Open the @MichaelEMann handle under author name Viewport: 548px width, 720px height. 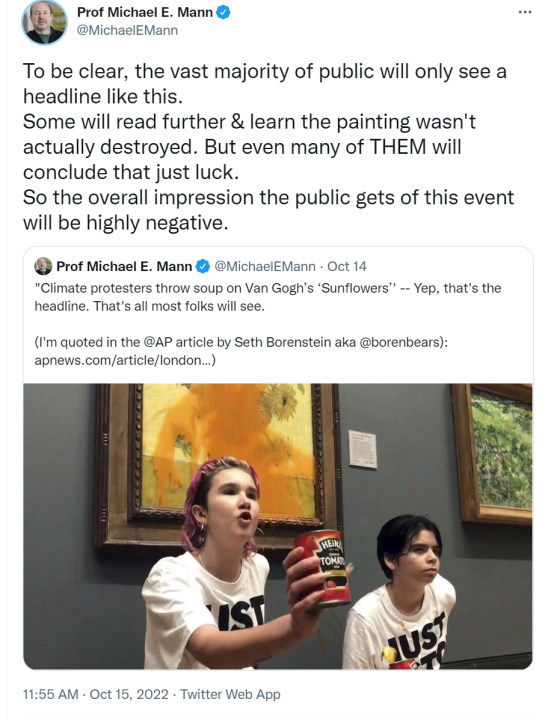coord(127,30)
